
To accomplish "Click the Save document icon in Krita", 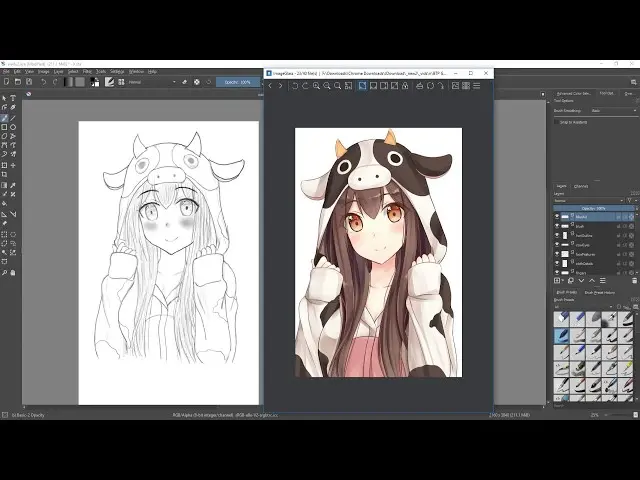I will point(29,82).
